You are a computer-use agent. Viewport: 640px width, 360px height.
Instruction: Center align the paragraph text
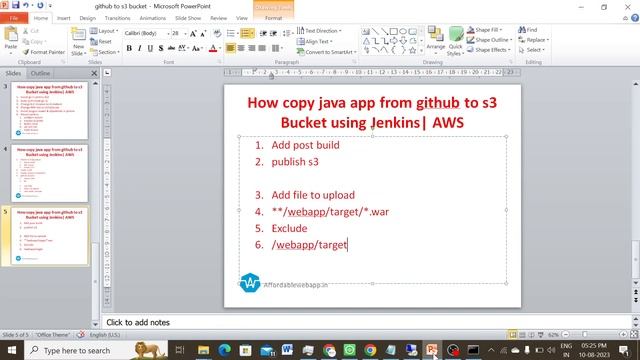point(241,48)
